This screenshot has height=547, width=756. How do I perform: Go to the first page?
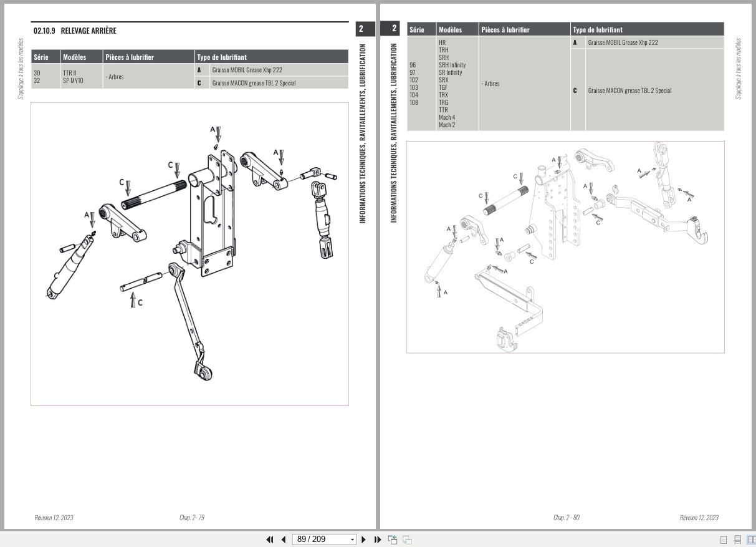coord(270,540)
